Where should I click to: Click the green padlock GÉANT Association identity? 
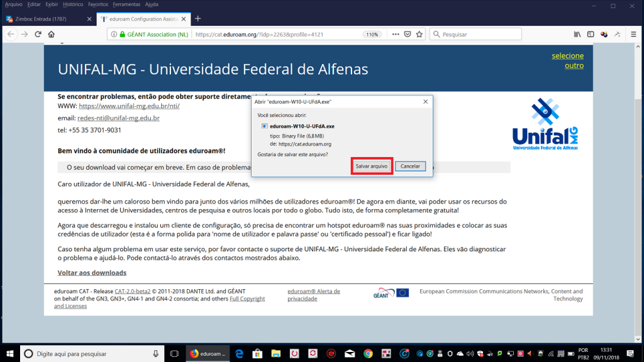coord(154,35)
